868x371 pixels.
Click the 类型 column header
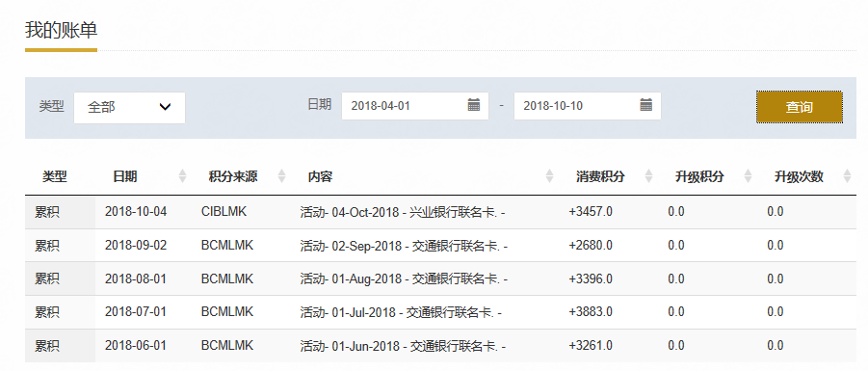pos(55,176)
